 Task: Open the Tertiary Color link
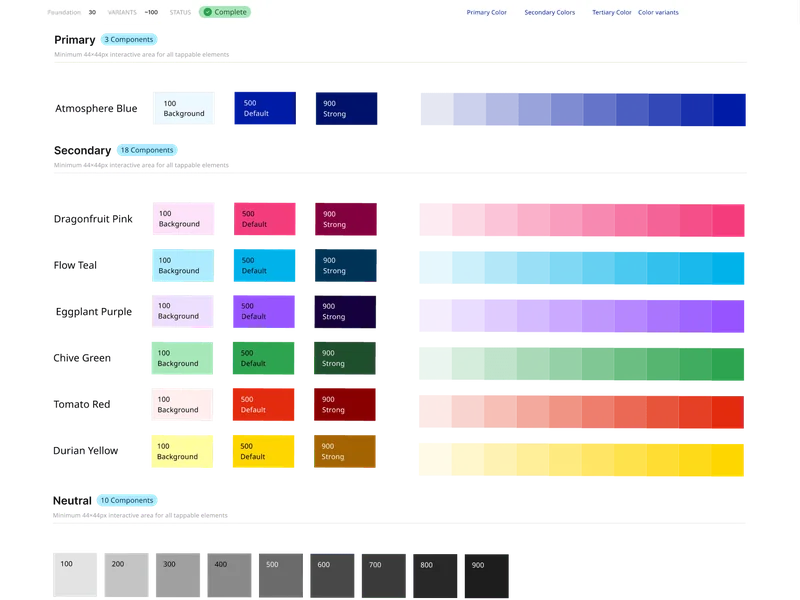pyautogui.click(x=611, y=12)
